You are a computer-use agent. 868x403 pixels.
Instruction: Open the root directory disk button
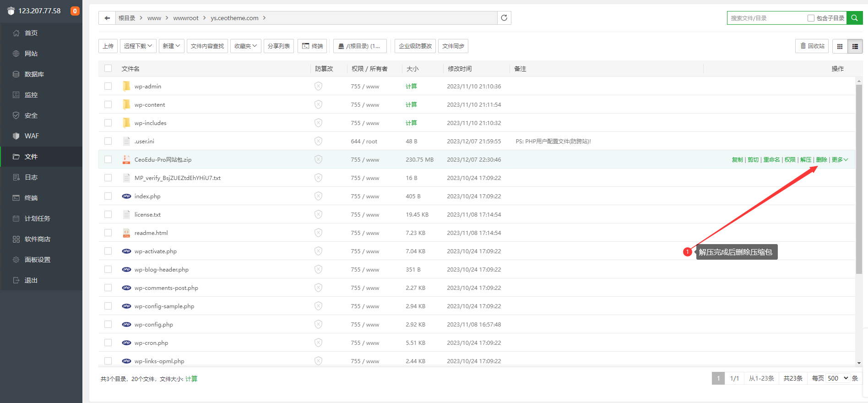[360, 46]
